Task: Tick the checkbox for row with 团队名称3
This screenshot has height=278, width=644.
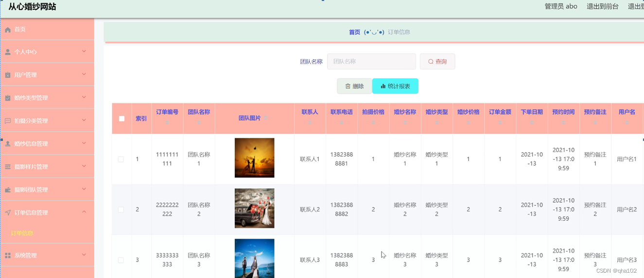Action: tap(121, 260)
